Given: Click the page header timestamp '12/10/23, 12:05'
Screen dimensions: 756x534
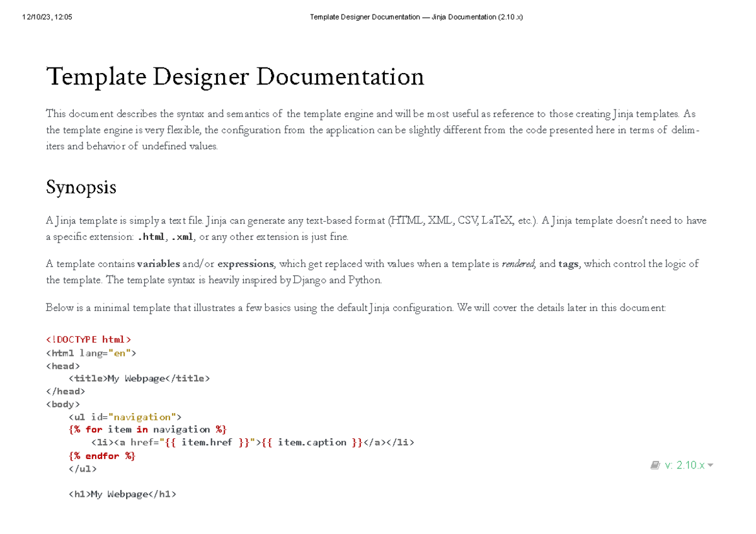Looking at the screenshot, I should 47,16.
